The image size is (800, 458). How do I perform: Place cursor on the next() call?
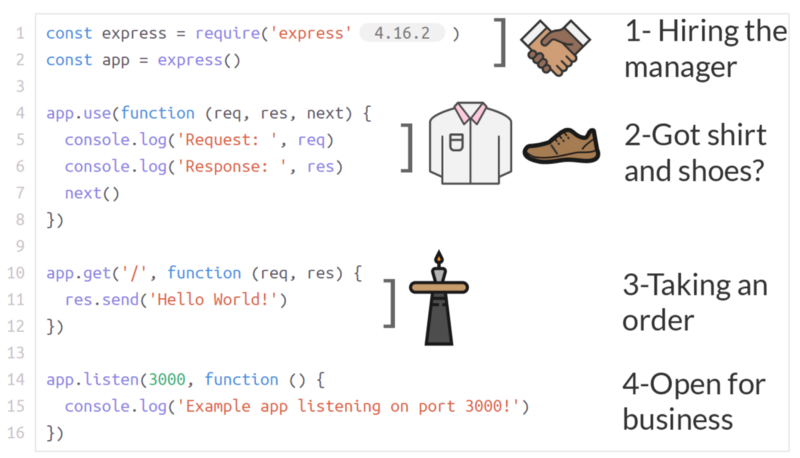pyautogui.click(x=91, y=193)
